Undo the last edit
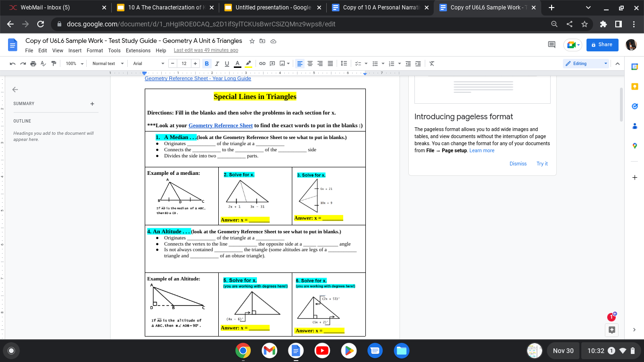 point(12,64)
